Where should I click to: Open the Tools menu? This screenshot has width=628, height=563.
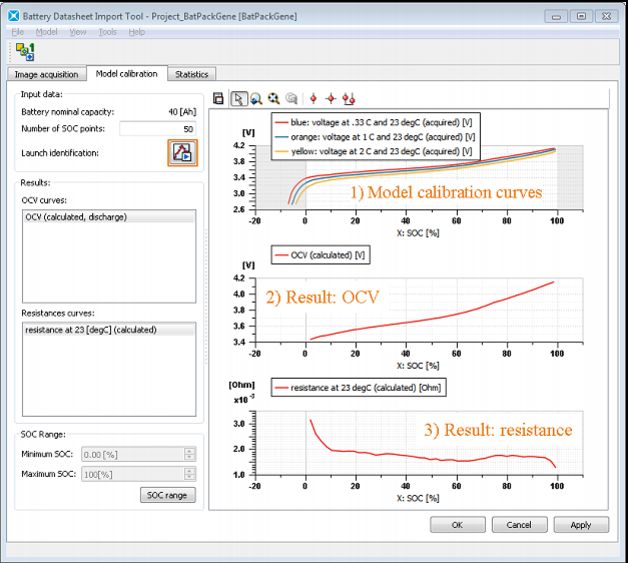tap(107, 32)
